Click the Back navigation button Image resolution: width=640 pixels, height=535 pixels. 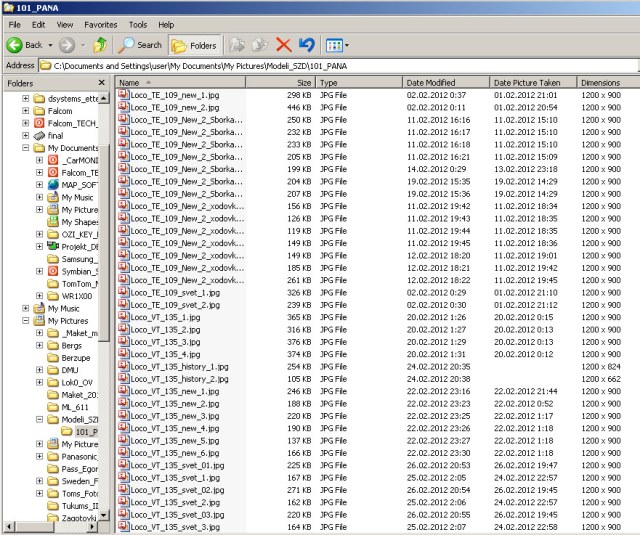(x=28, y=45)
